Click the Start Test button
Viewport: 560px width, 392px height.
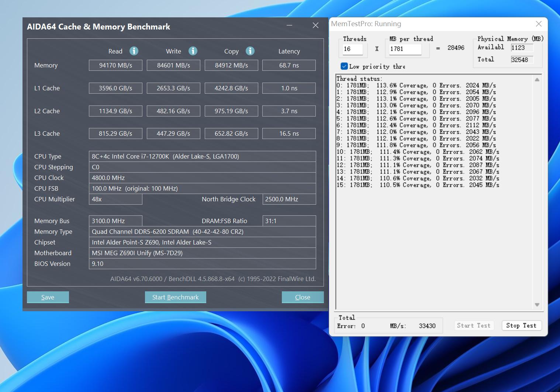(x=473, y=326)
